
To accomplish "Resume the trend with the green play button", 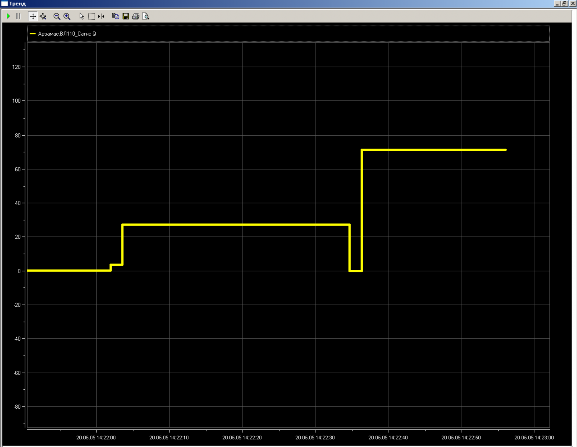I will [x=8, y=16].
